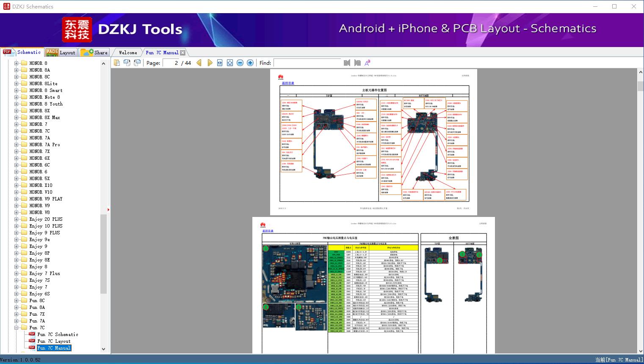This screenshot has height=364, width=644.
Task: Click the fit page icon
Action: pos(230,63)
